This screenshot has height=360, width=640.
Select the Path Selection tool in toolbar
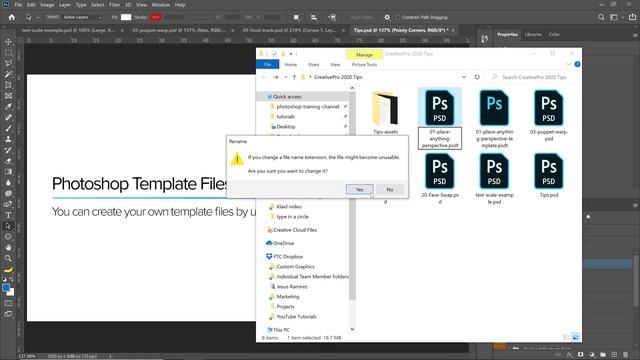tap(8, 226)
